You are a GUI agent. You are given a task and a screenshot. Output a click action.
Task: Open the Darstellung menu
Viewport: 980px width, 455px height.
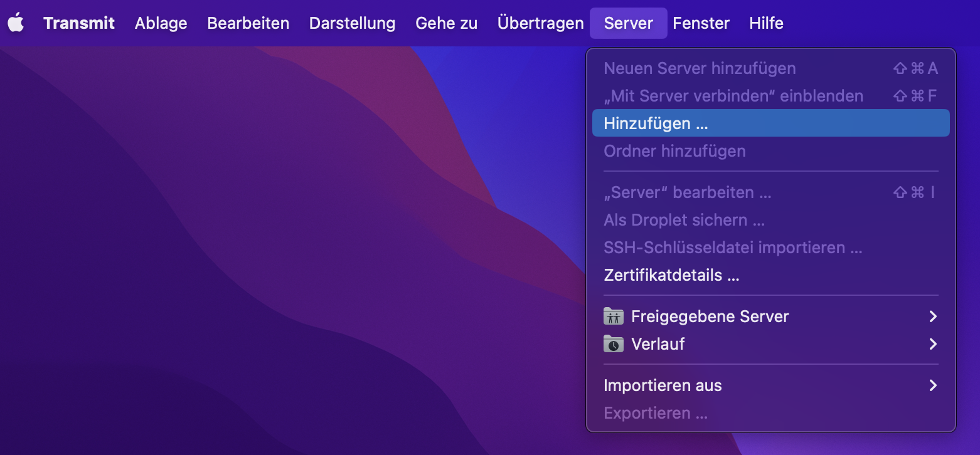point(353,23)
